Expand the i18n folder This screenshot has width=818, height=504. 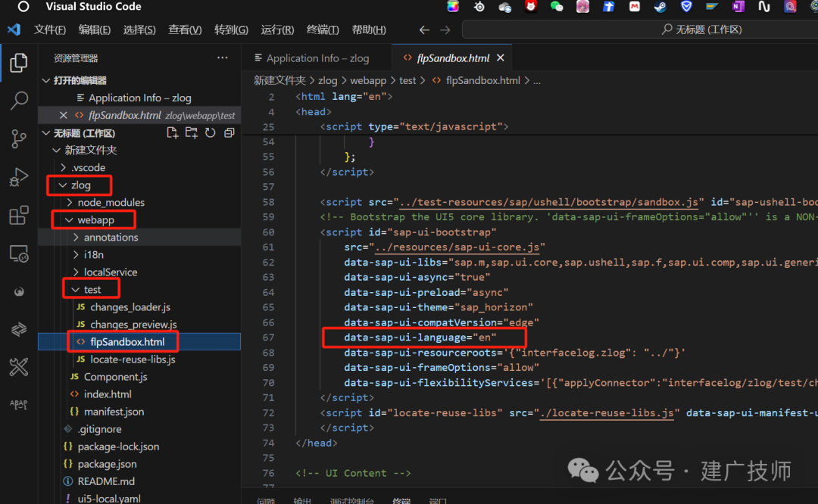(76, 254)
